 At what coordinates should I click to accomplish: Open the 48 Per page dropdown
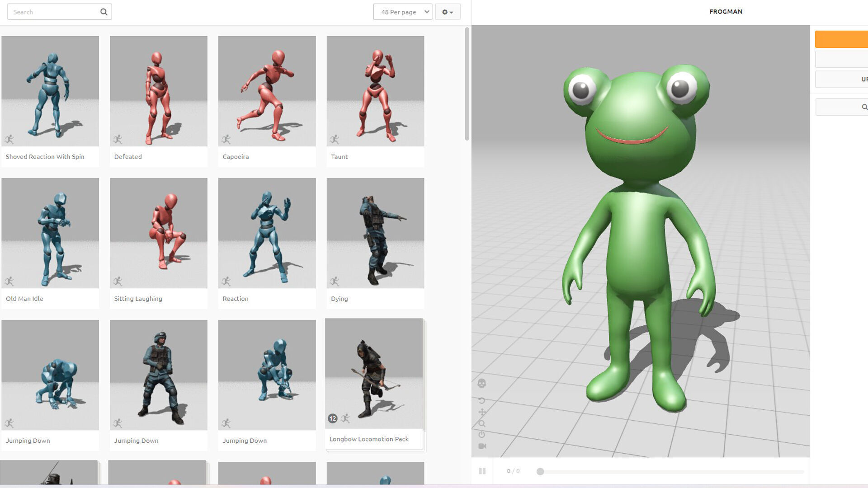coord(402,12)
